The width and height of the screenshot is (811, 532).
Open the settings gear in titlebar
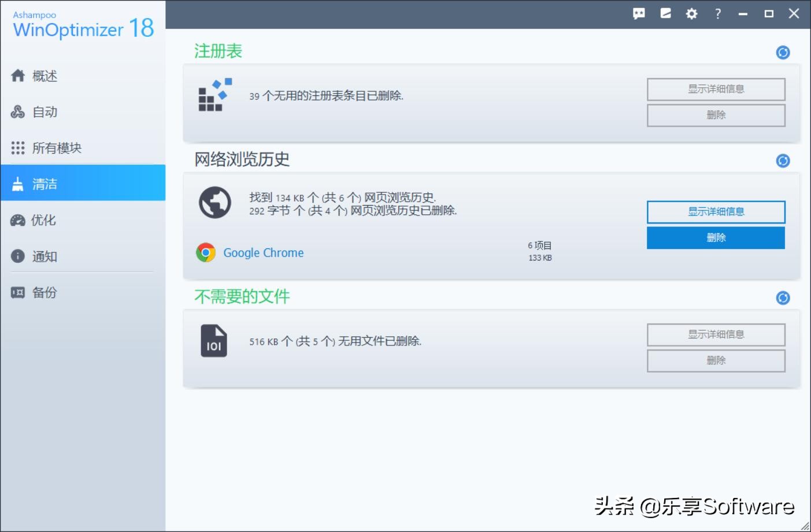pyautogui.click(x=691, y=13)
